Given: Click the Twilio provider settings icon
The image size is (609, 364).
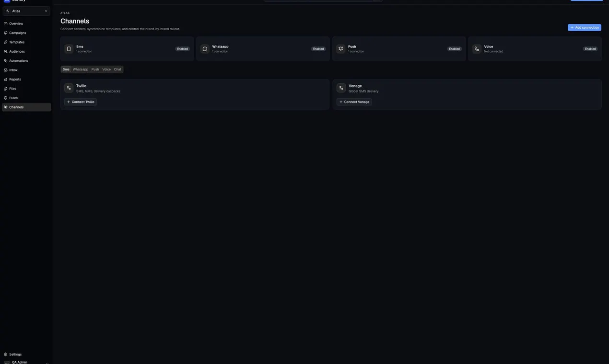Looking at the screenshot, I should pos(69,88).
